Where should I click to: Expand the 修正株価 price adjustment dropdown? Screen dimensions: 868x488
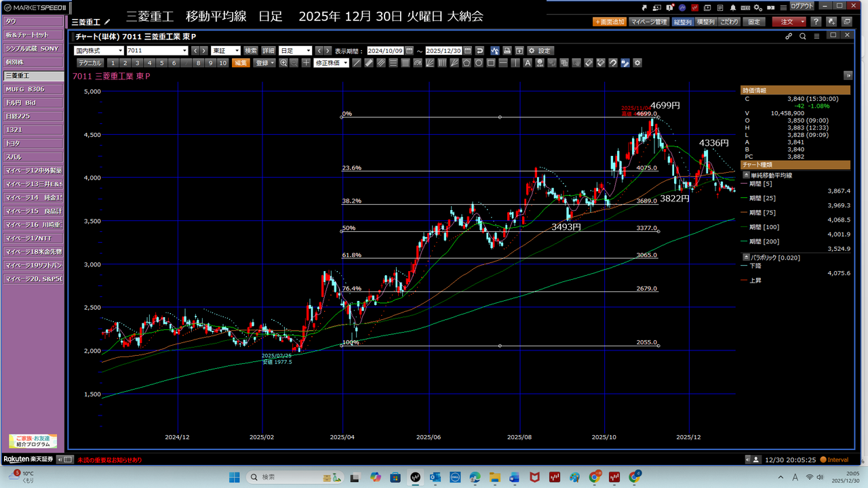(331, 63)
